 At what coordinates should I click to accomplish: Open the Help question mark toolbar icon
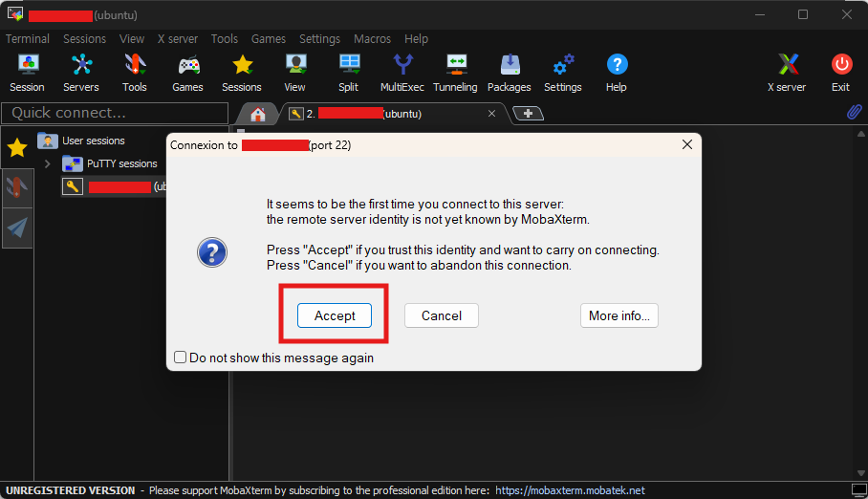pyautogui.click(x=617, y=73)
